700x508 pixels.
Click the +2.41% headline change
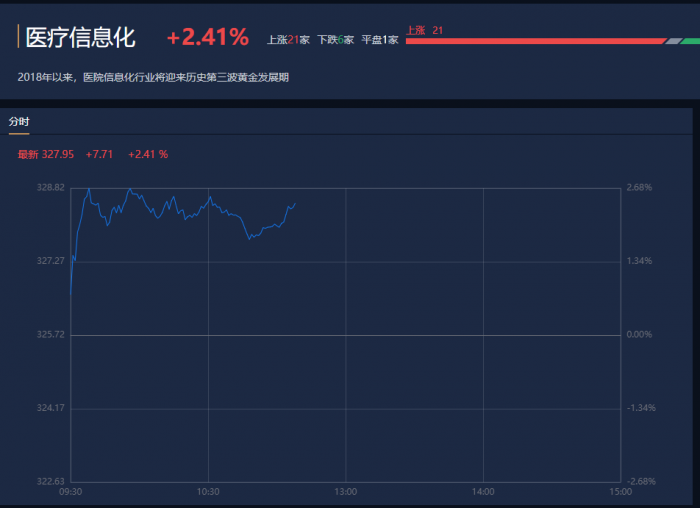pyautogui.click(x=208, y=37)
